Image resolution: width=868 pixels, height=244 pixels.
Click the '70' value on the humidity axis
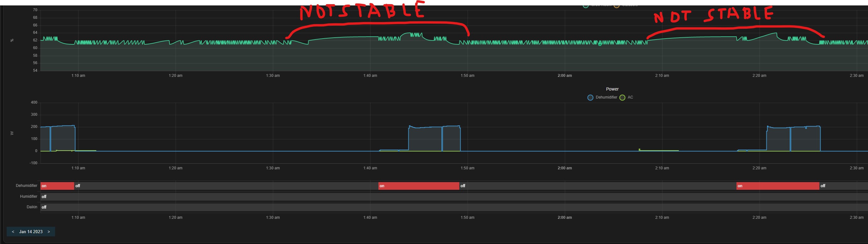tap(35, 10)
